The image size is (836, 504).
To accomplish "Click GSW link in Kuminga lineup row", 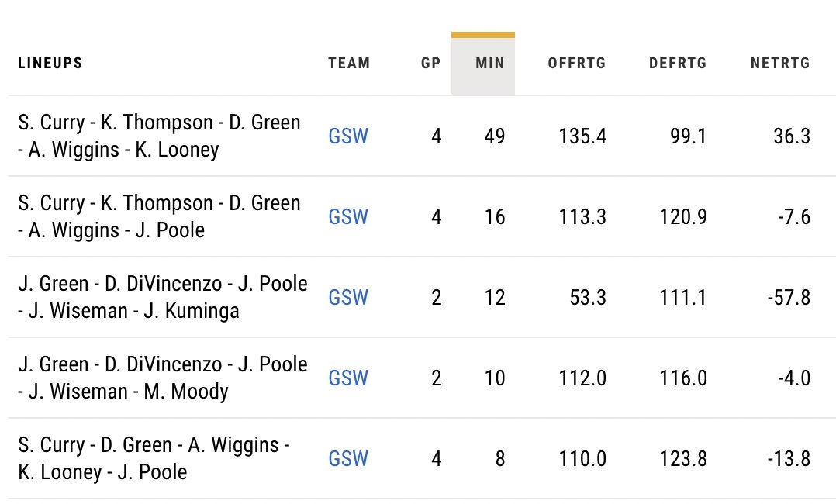I will (x=348, y=298).
